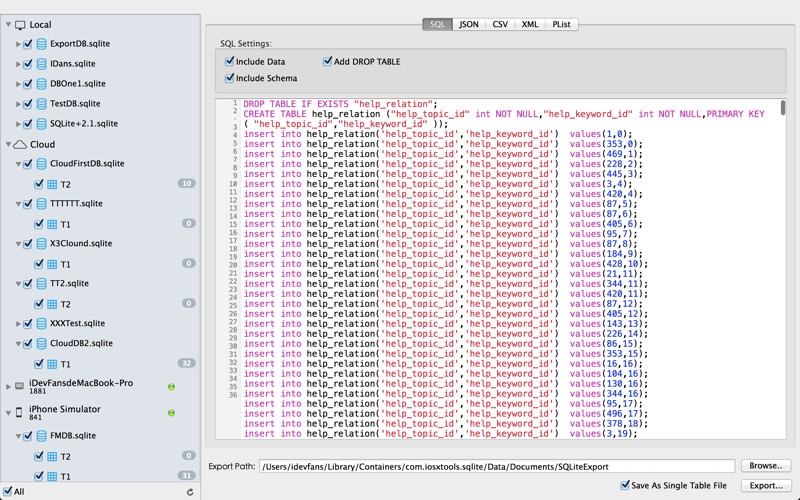The height and width of the screenshot is (500, 800).
Task: Click table icon of T2 under CloudFirstDB.sqlite
Action: [x=52, y=184]
